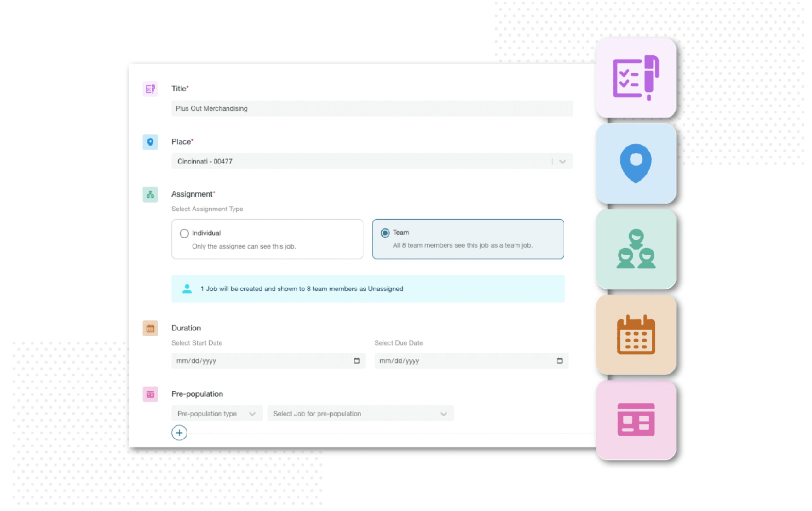
Task: Click the small blue location pin beside Place
Action: coord(150,142)
